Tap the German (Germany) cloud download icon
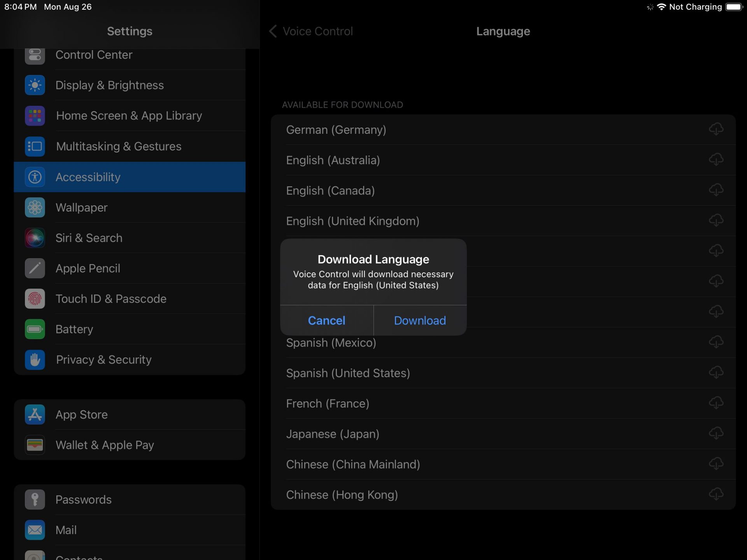 715,129
